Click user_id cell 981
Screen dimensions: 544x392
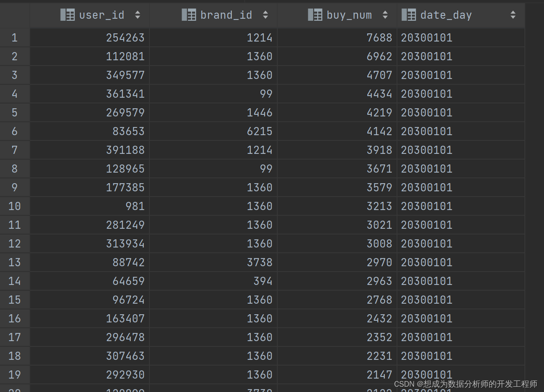(x=90, y=206)
